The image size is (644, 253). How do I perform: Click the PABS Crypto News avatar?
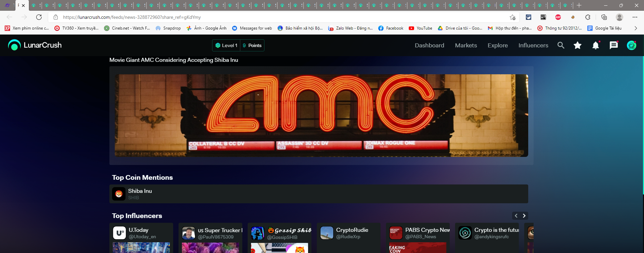click(396, 233)
